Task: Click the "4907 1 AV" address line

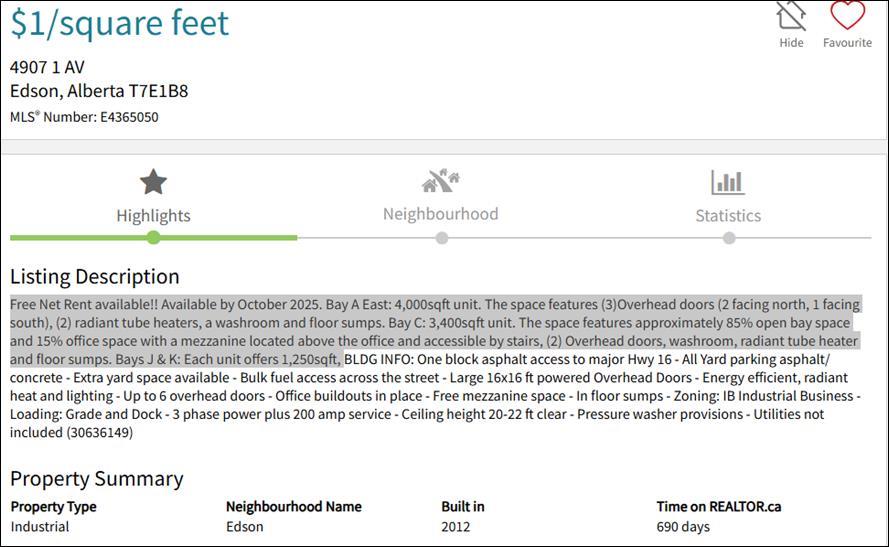Action: [x=47, y=67]
